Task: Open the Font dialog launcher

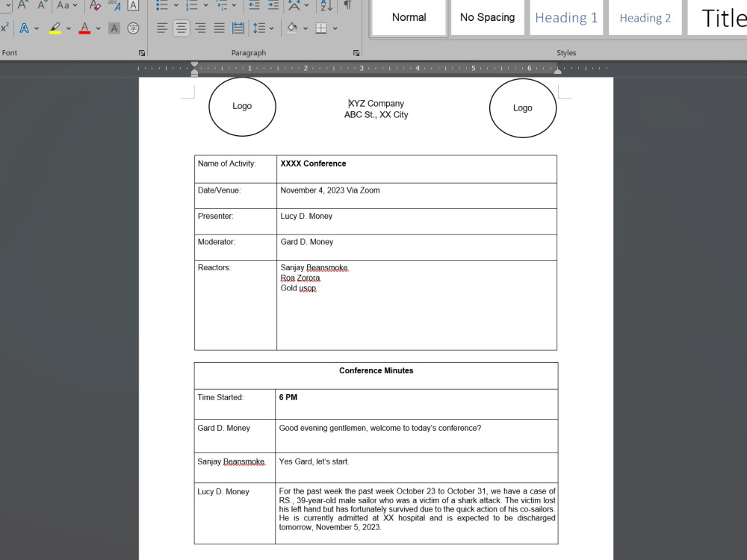Action: (142, 53)
